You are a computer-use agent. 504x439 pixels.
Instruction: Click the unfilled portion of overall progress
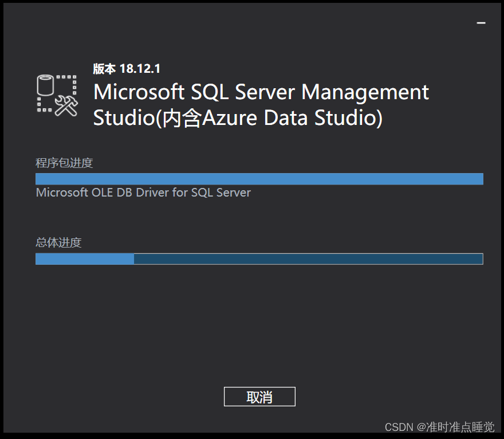pos(309,259)
